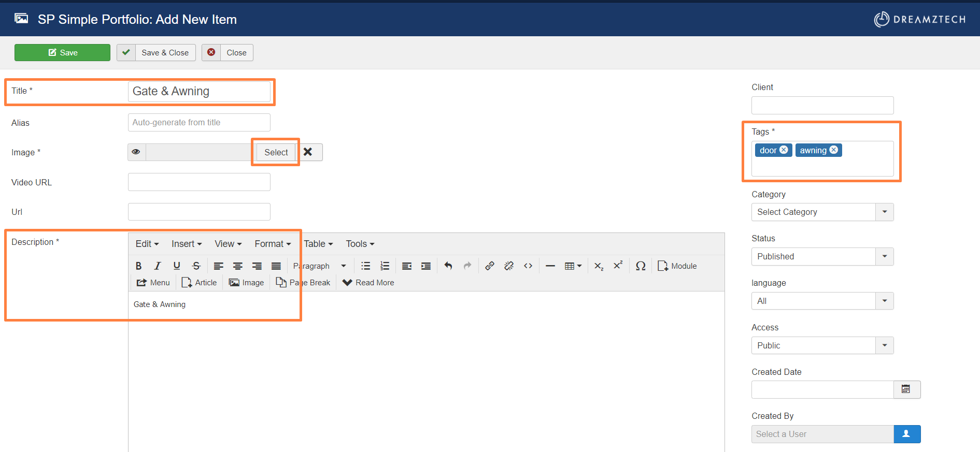Open source code view

(x=528, y=266)
